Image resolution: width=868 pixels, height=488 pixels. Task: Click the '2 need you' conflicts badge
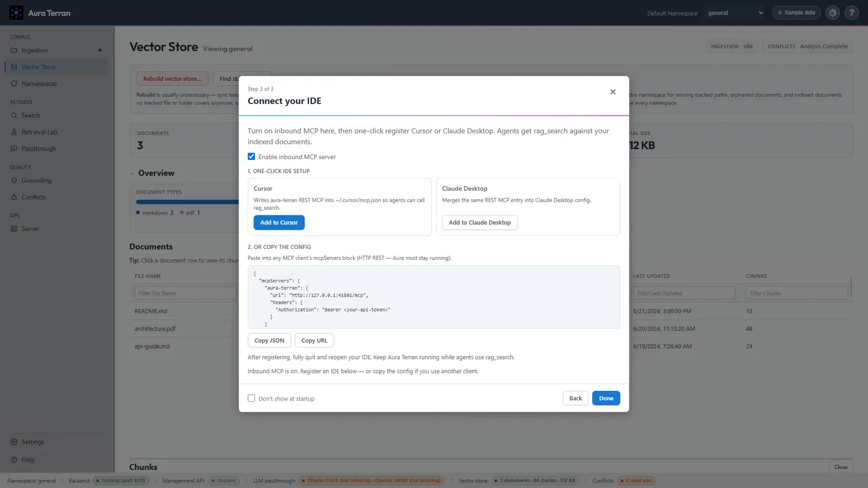636,480
